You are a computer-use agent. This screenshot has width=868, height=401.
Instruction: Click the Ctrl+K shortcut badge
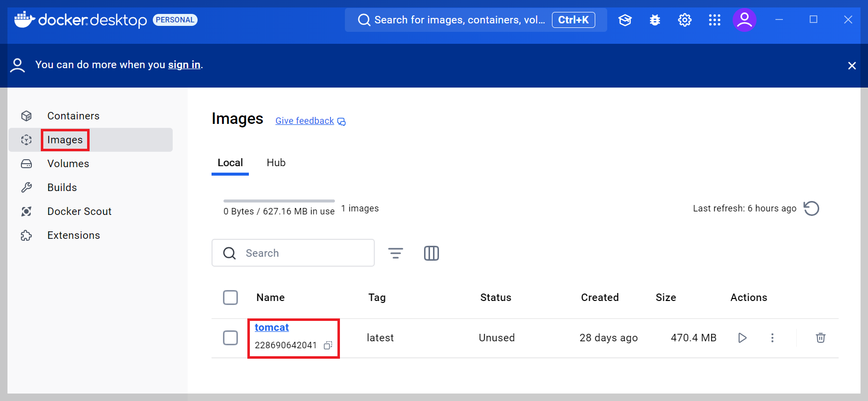point(573,20)
